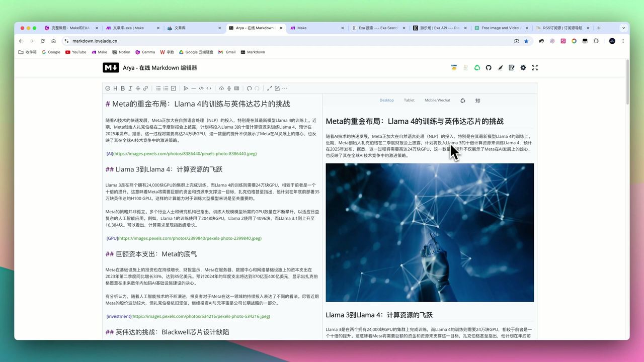Screen dimensions: 644x362
Task: Toggle bold formatting in the toolbar
Action: point(122,88)
